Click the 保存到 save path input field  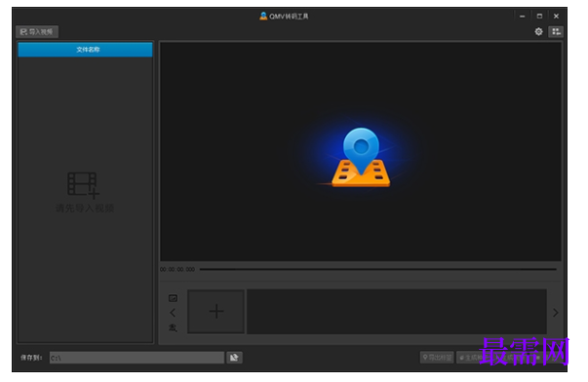pyautogui.click(x=137, y=358)
